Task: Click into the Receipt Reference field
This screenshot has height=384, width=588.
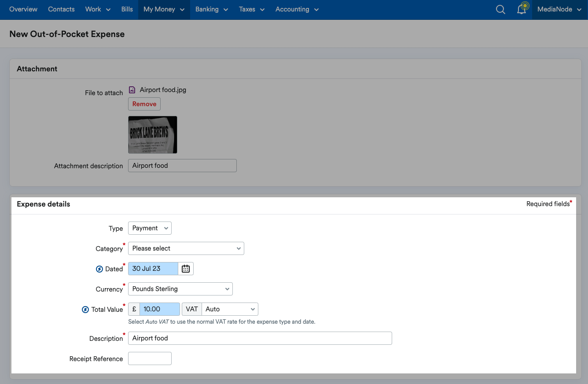Action: pos(149,358)
